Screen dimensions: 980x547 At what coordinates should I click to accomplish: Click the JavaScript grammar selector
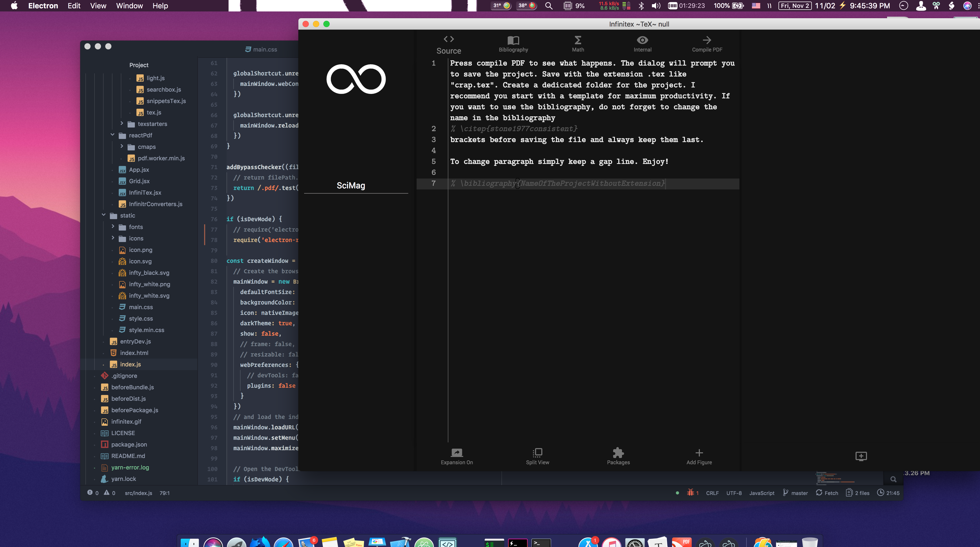[x=762, y=493]
